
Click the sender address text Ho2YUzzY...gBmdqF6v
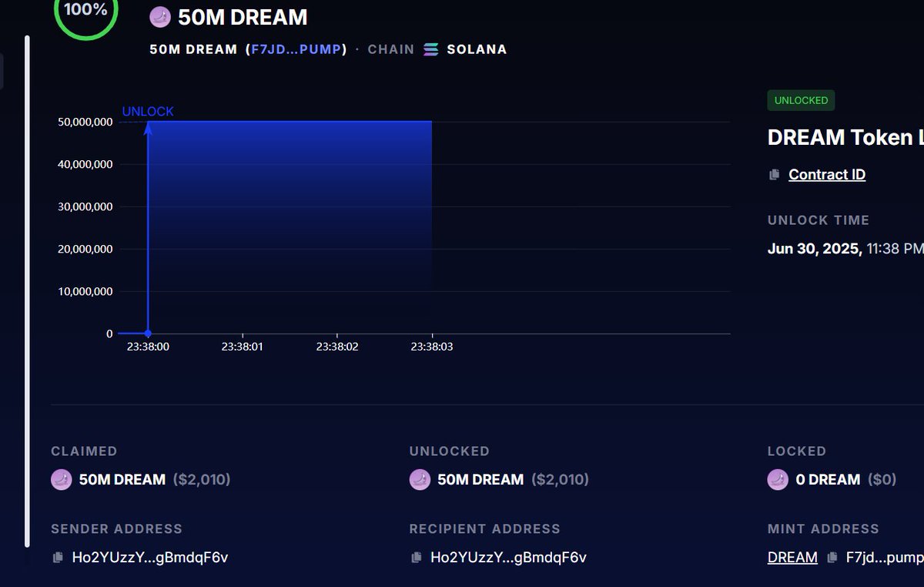point(150,557)
